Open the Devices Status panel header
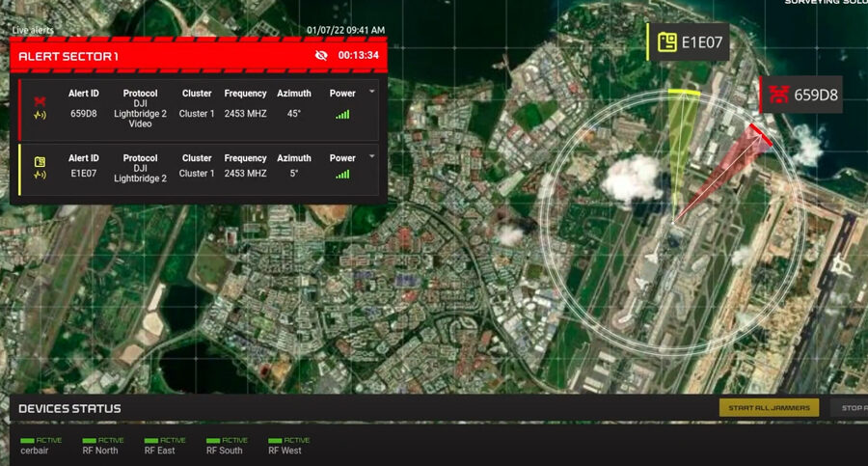 coord(70,408)
